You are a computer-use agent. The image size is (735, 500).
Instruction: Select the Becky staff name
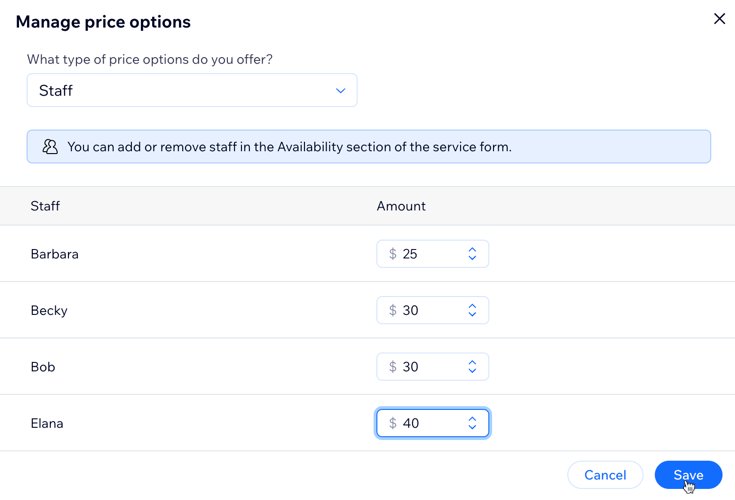(49, 310)
